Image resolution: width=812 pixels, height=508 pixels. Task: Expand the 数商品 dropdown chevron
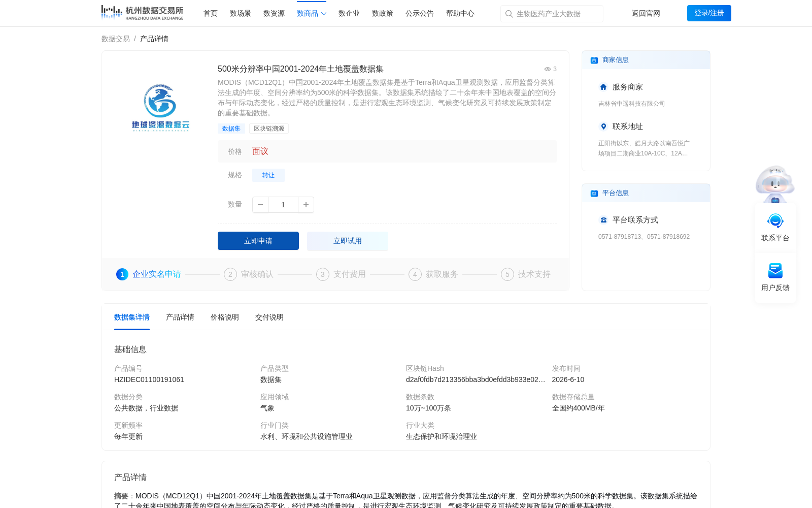[x=324, y=14]
